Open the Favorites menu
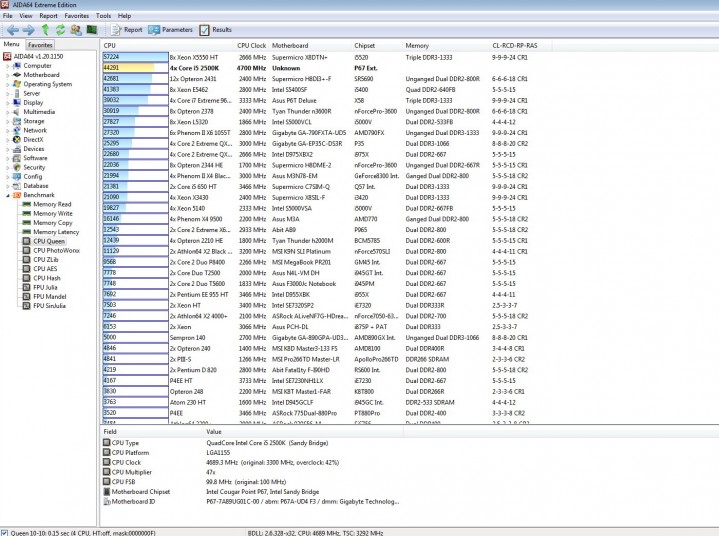The width and height of the screenshot is (719, 536). 77,16
